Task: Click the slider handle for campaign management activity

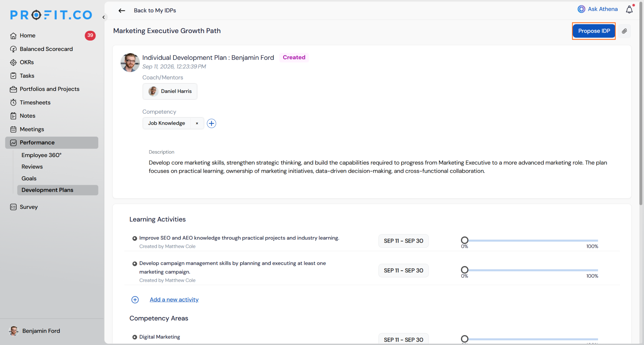Action: click(464, 270)
